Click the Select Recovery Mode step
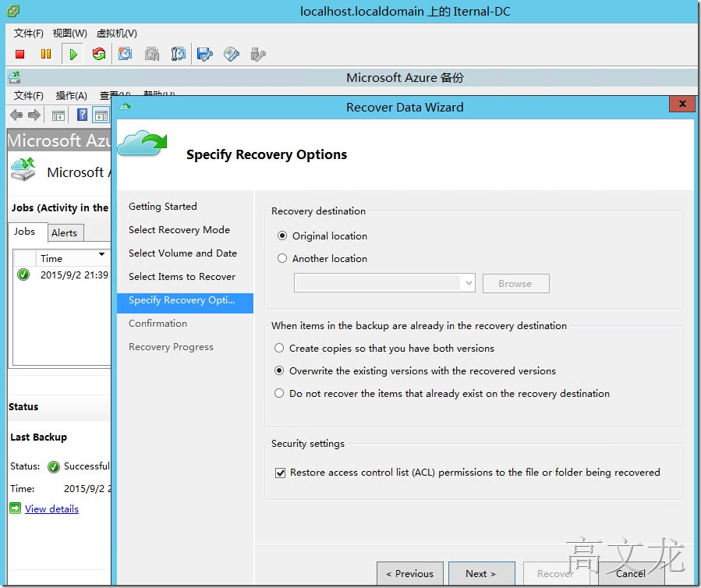This screenshot has width=701, height=588. coord(179,229)
